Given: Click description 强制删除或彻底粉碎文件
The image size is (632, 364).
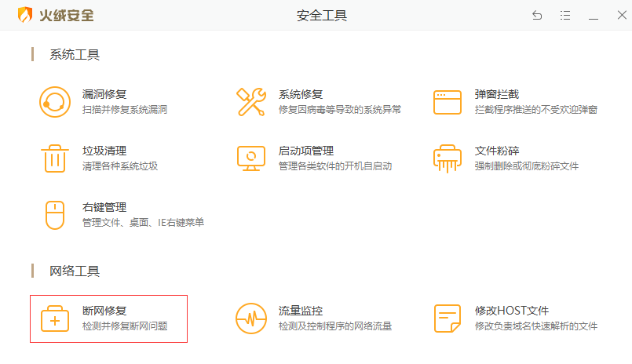Looking at the screenshot, I should (x=526, y=166).
